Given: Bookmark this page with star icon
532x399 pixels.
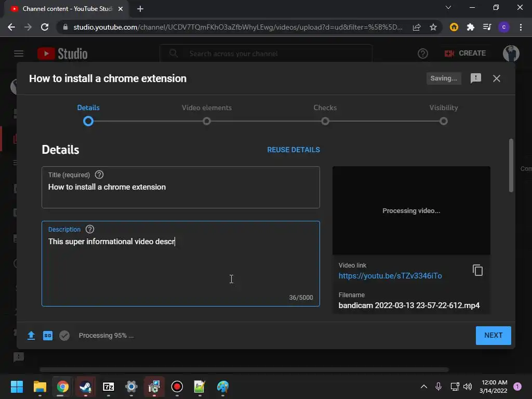Looking at the screenshot, I should tap(433, 27).
